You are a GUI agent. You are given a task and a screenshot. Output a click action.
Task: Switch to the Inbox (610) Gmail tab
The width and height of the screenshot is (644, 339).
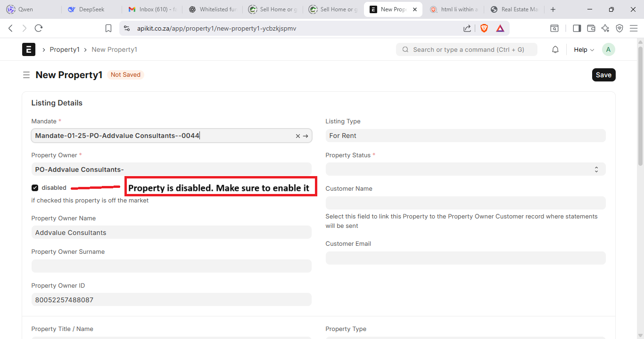coord(152,9)
